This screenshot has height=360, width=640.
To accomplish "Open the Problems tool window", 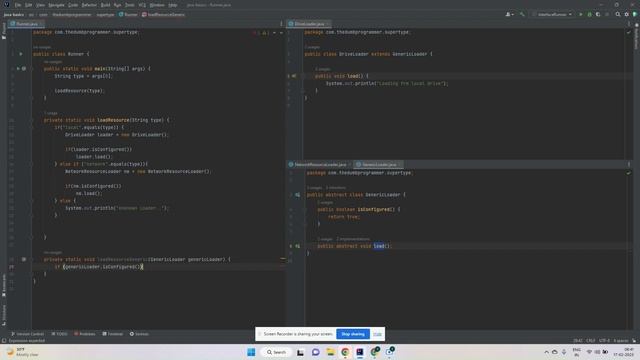I will 85,334.
